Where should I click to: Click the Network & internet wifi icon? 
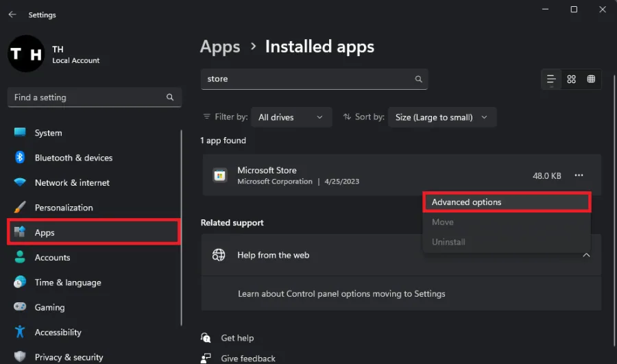point(20,182)
